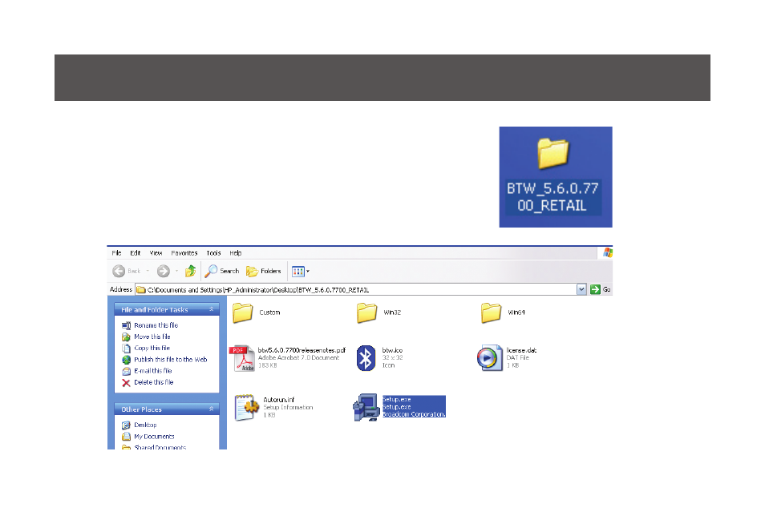This screenshot has width=765, height=532.
Task: Toggle the Folders pane button
Action: (x=264, y=271)
